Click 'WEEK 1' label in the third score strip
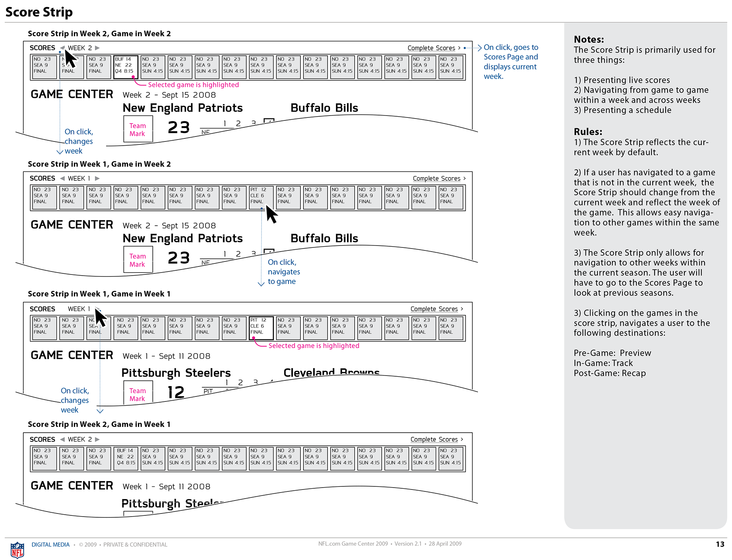The width and height of the screenshot is (732, 560). click(79, 309)
